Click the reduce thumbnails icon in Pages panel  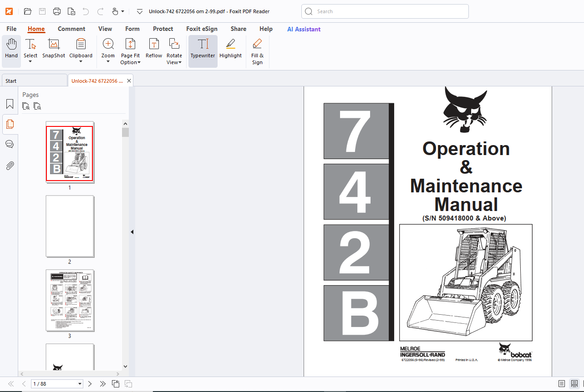(x=37, y=106)
